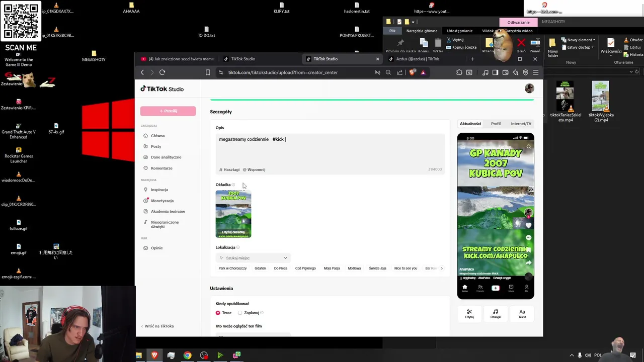
Task: Expand Nowy element dropdown in Explorer
Action: click(x=578, y=40)
